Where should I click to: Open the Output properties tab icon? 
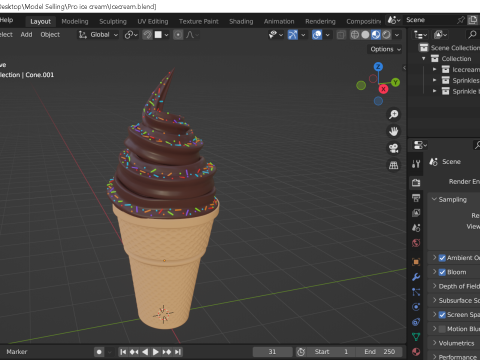pos(416,198)
